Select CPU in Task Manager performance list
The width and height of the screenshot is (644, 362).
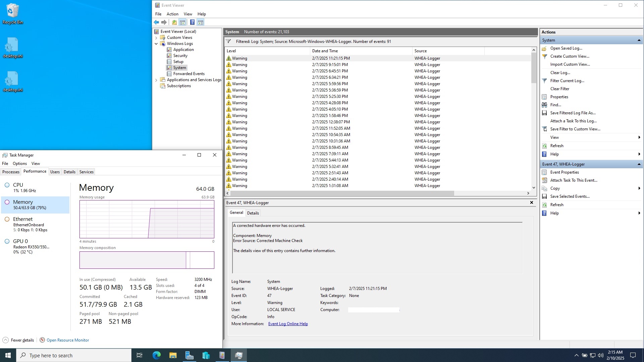coord(36,187)
